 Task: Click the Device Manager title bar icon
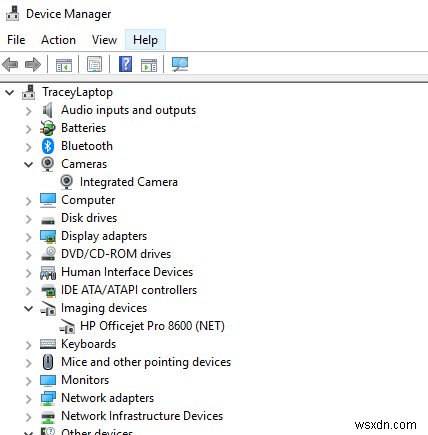pos(13,14)
